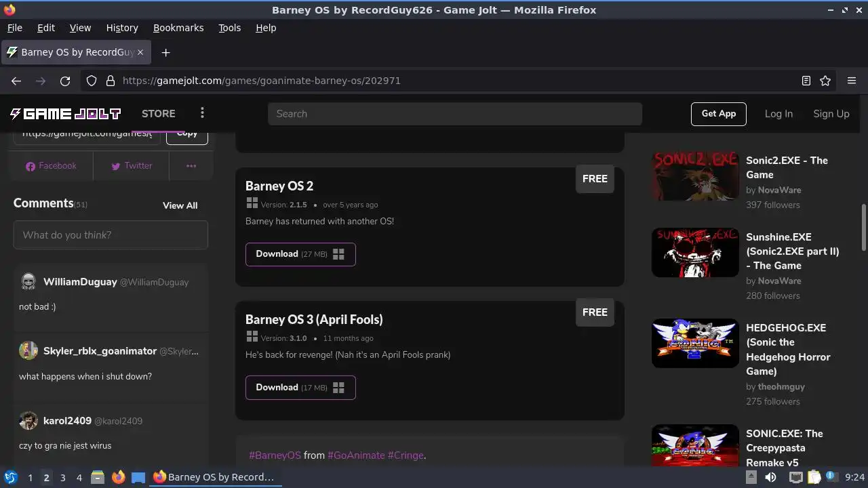Click karol2409's avatar
The width and height of the screenshot is (868, 488).
(x=28, y=420)
